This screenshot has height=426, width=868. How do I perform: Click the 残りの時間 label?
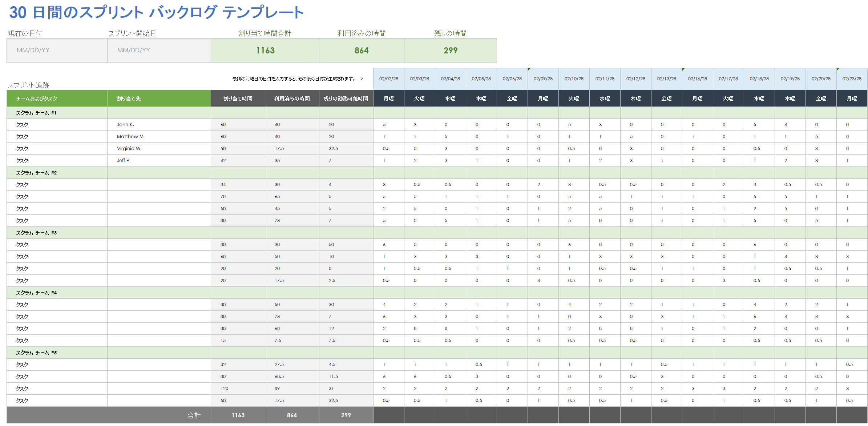(451, 33)
